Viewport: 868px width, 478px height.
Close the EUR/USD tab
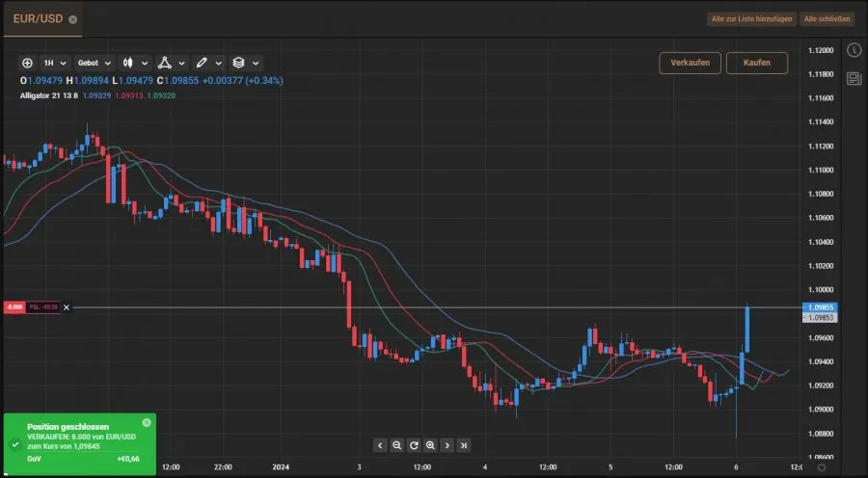pyautogui.click(x=72, y=19)
